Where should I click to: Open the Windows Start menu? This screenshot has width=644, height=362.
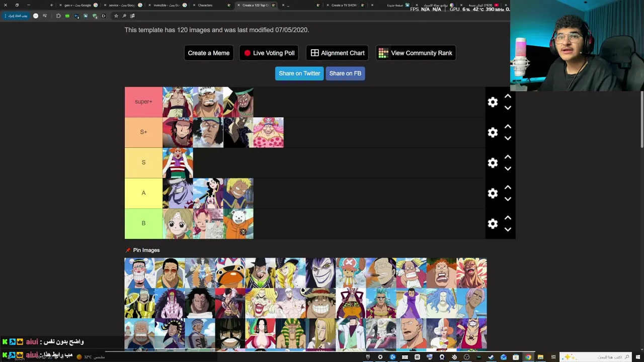point(638,357)
